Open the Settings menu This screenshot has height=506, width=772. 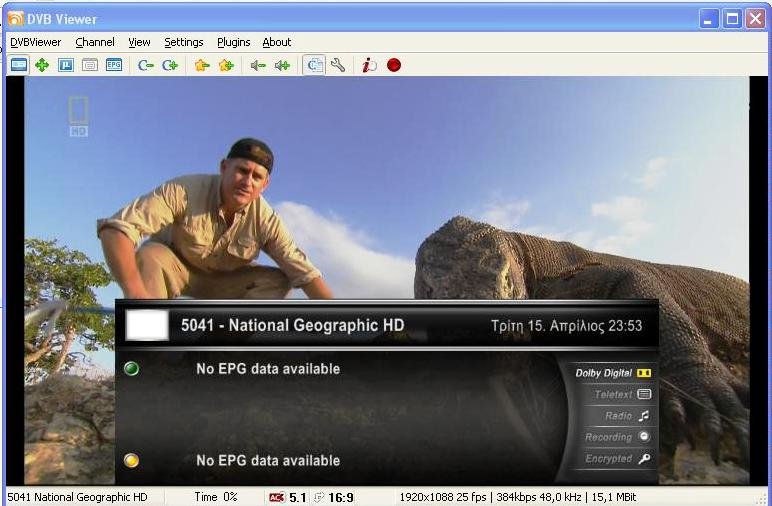point(183,42)
